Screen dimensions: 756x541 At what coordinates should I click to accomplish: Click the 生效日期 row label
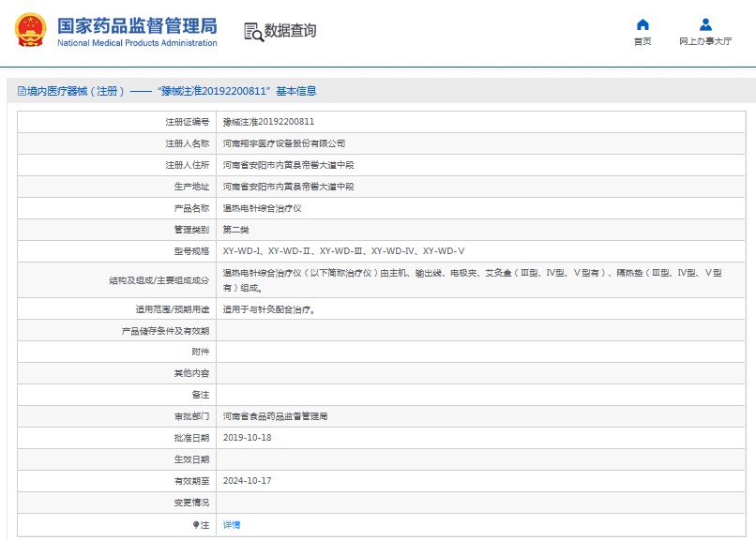192,459
